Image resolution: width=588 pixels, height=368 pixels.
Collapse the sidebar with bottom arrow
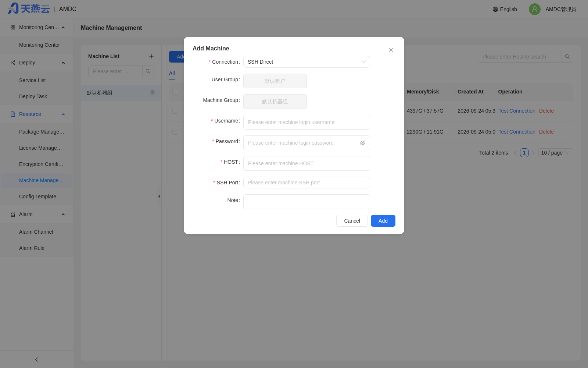coord(37,360)
